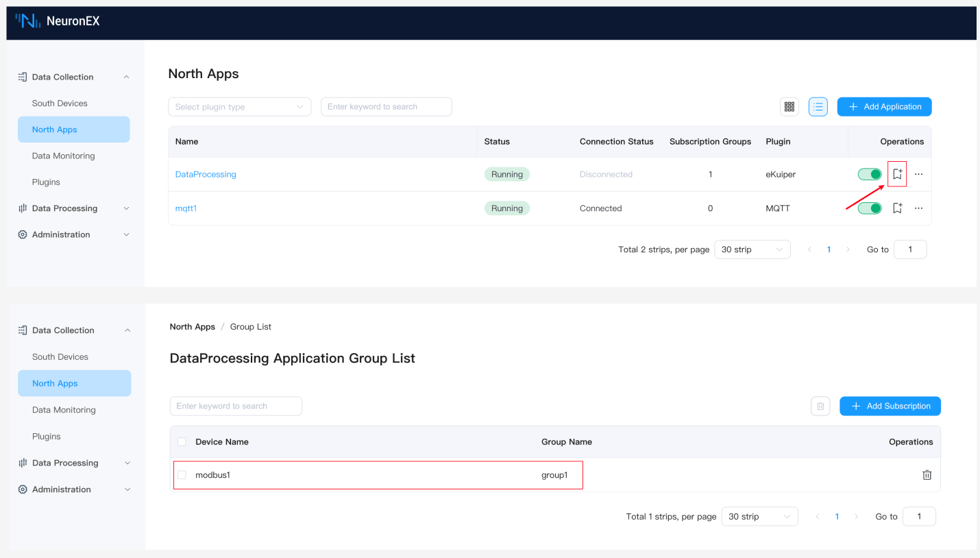Open per-page dropdown beside Total 2 strips

752,250
